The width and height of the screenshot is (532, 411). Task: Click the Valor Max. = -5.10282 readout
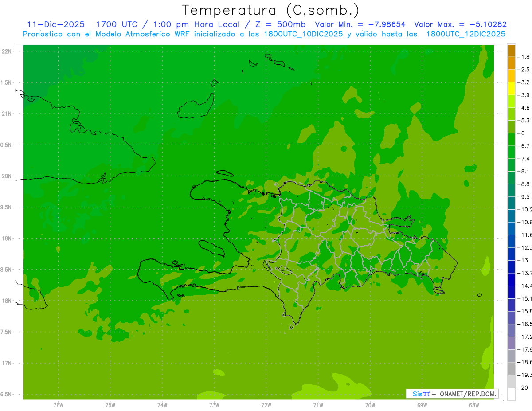pos(460,25)
